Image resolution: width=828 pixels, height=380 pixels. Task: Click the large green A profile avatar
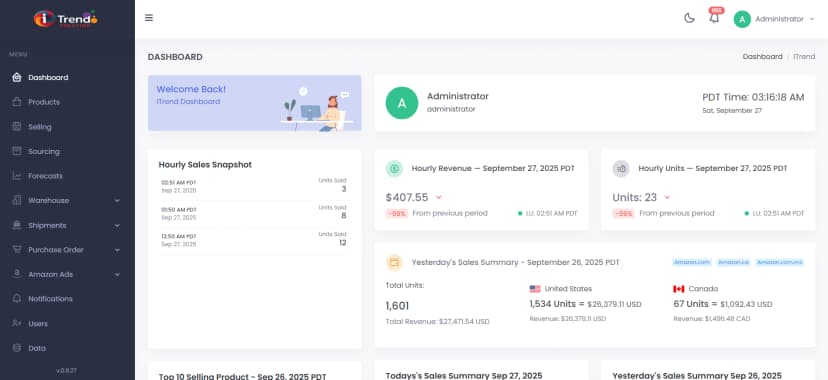pos(402,103)
